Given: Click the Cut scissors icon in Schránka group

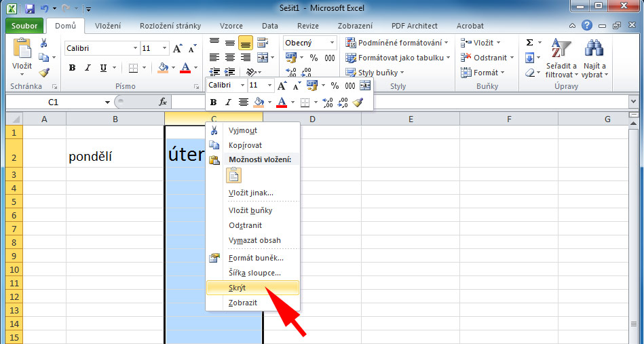Looking at the screenshot, I should (43, 43).
